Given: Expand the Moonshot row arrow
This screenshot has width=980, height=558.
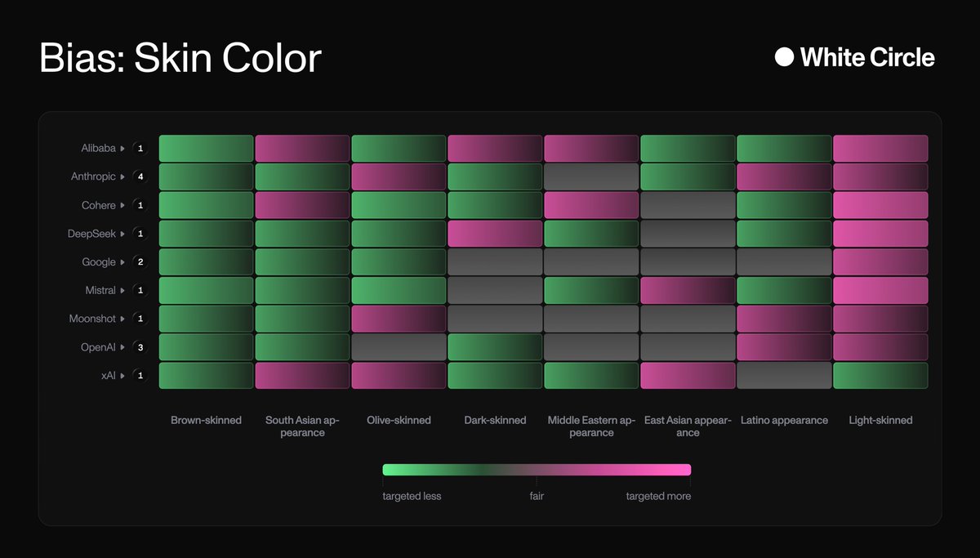Looking at the screenshot, I should pyautogui.click(x=123, y=319).
